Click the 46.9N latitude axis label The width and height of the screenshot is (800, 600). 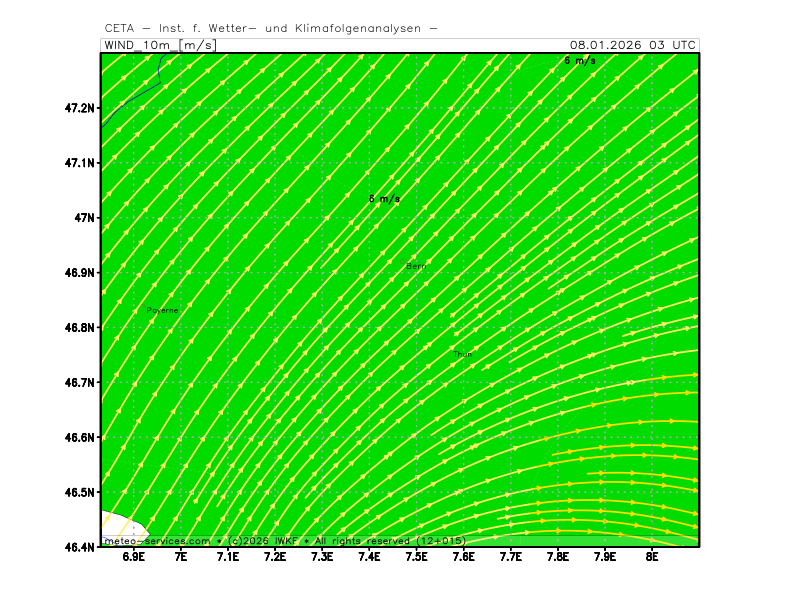coord(79,273)
